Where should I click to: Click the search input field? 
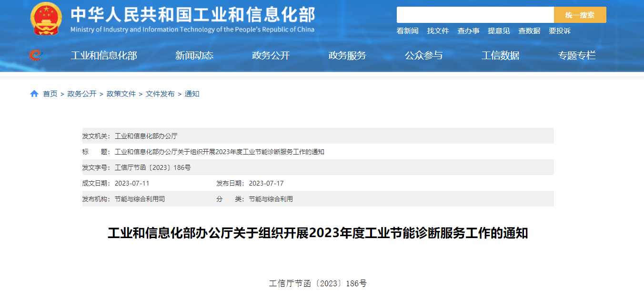pyautogui.click(x=475, y=15)
